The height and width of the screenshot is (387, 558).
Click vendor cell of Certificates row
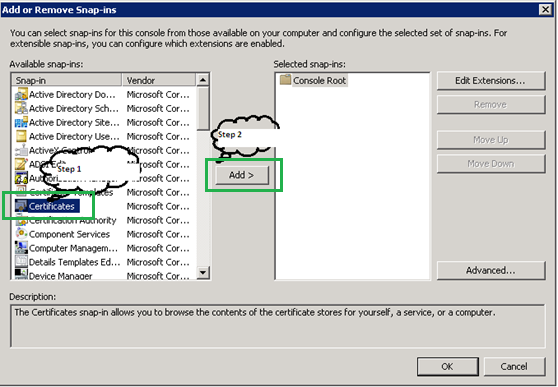tap(158, 206)
